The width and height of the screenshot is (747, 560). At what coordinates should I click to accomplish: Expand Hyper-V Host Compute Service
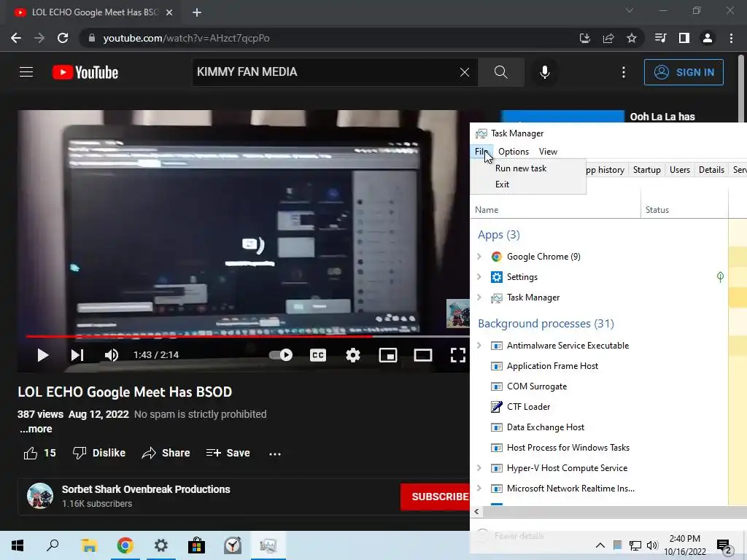click(x=479, y=468)
